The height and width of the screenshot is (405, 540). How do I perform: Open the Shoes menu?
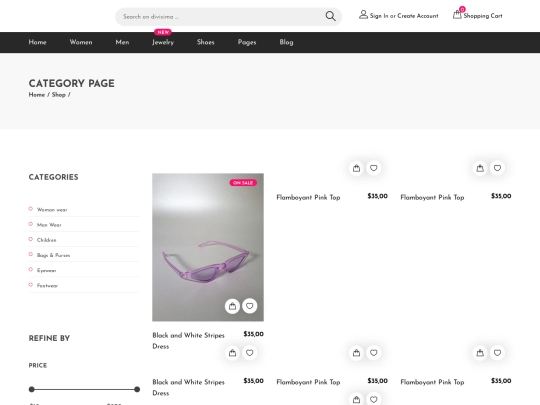point(206,42)
